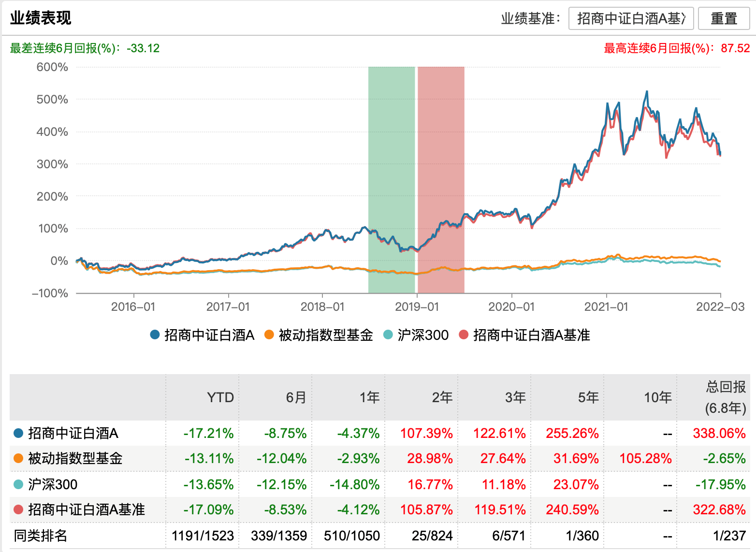Open the 业绩基准 benchmark dropdown
The height and width of the screenshot is (552, 756).
tap(631, 19)
